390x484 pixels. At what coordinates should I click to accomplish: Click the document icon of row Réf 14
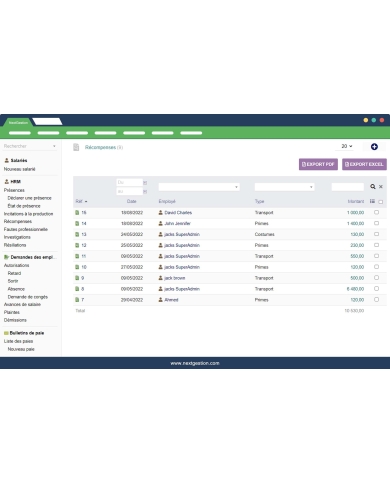coord(77,224)
